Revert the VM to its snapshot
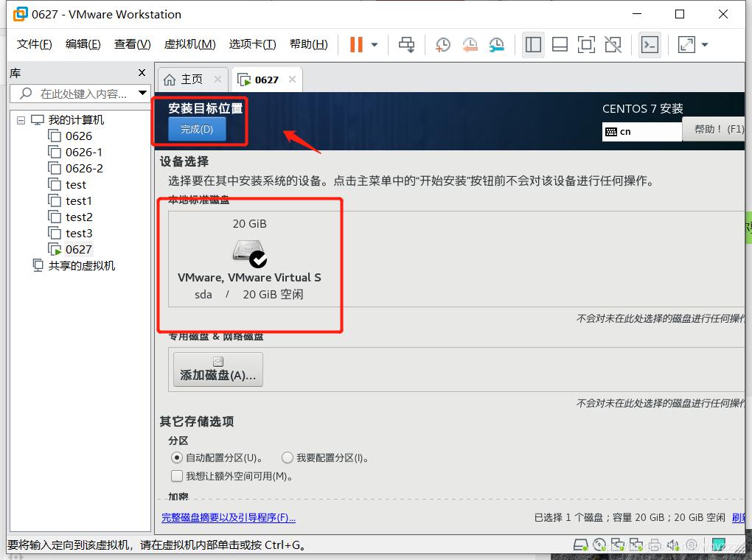The image size is (752, 560). coord(470,45)
